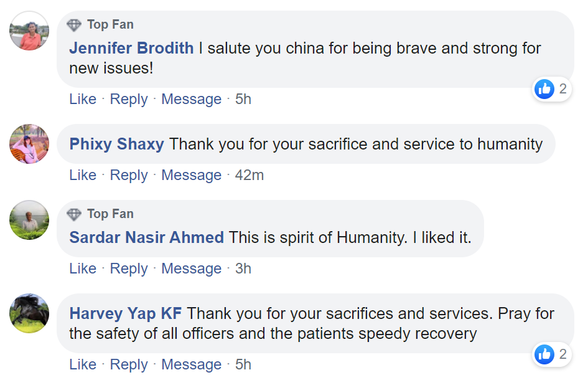Visit Harvey Yap KF's profile name link

point(128,313)
